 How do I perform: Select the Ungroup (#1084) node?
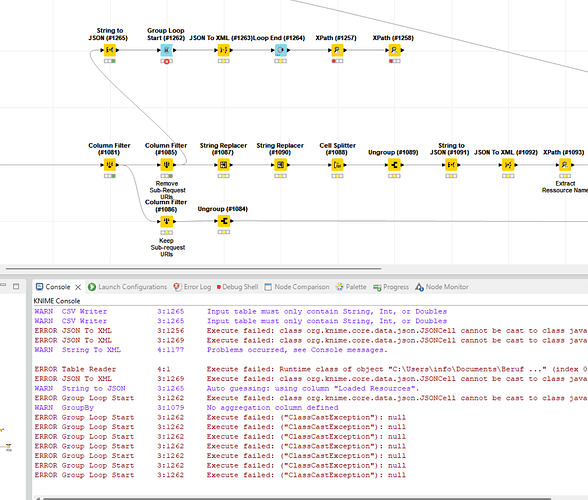point(224,221)
